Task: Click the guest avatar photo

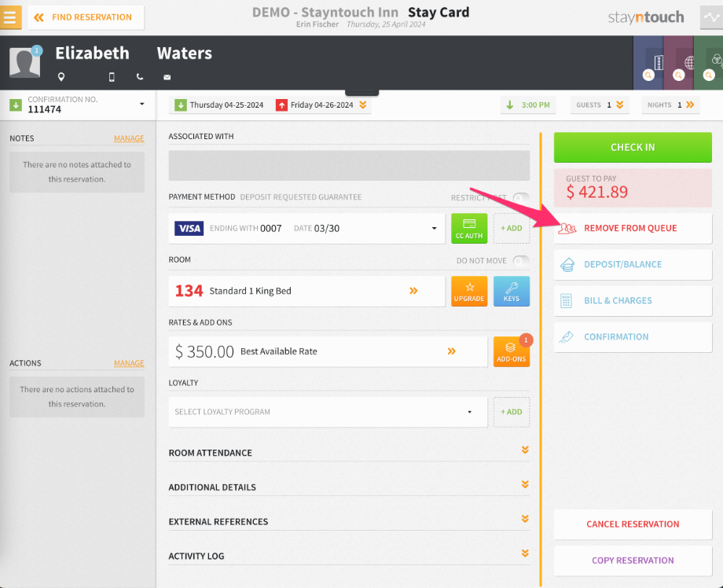Action: (x=25, y=62)
